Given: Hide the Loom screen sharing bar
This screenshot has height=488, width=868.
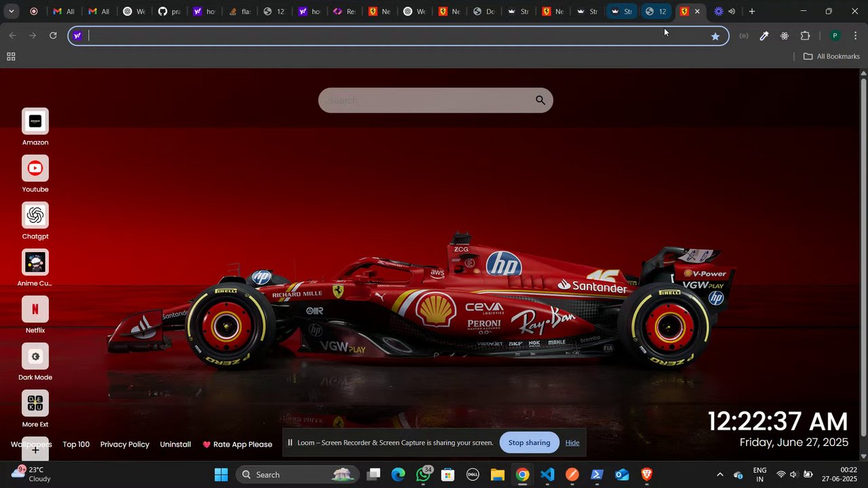Looking at the screenshot, I should tap(572, 443).
